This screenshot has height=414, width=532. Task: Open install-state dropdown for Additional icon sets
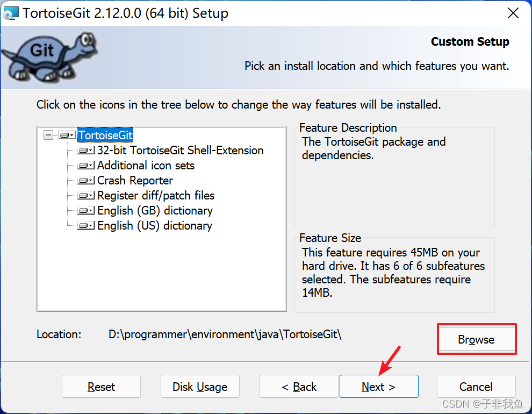86,166
